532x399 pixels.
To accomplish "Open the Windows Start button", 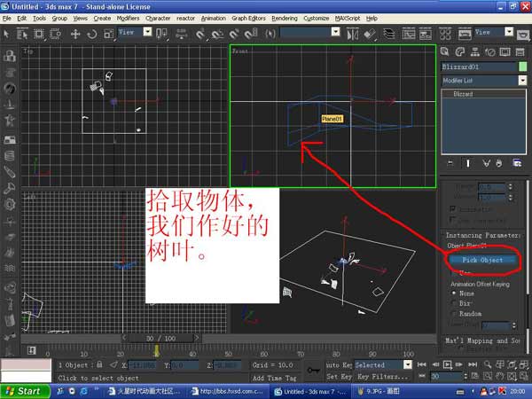I will [24, 391].
